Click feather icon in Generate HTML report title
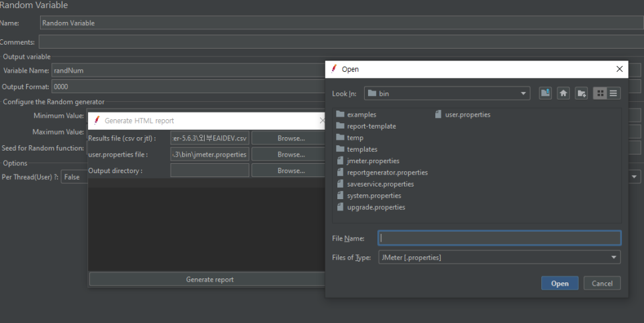The width and height of the screenshot is (644, 323). pos(97,121)
